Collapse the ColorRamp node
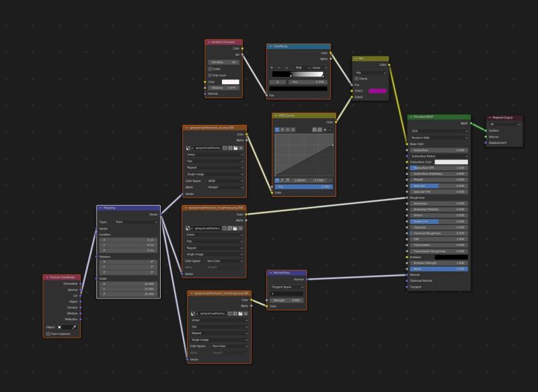 click(271, 46)
